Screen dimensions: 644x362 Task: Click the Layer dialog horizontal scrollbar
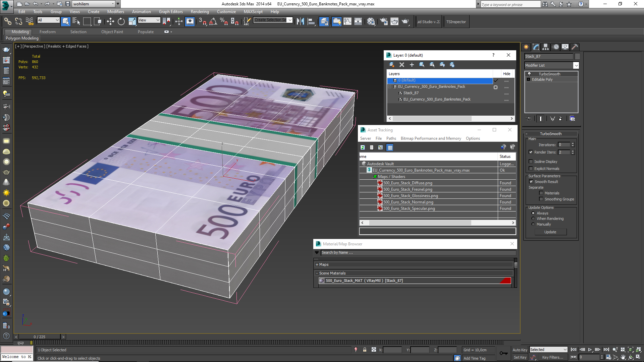(432, 119)
